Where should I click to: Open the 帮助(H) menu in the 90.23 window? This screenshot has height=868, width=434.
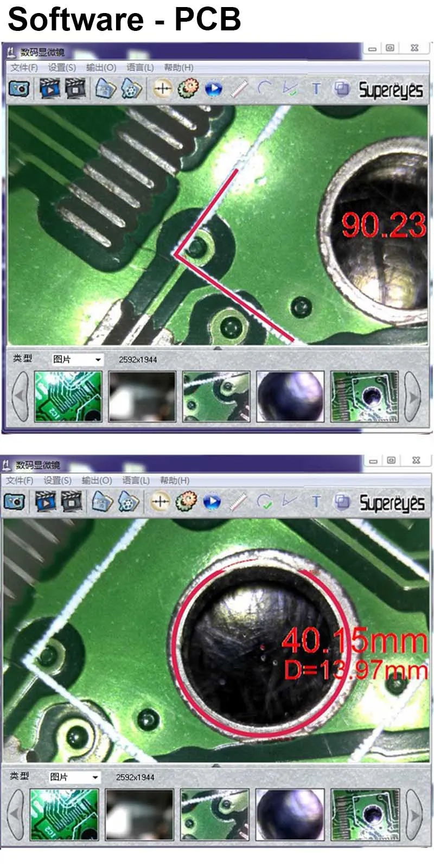pyautogui.click(x=178, y=67)
